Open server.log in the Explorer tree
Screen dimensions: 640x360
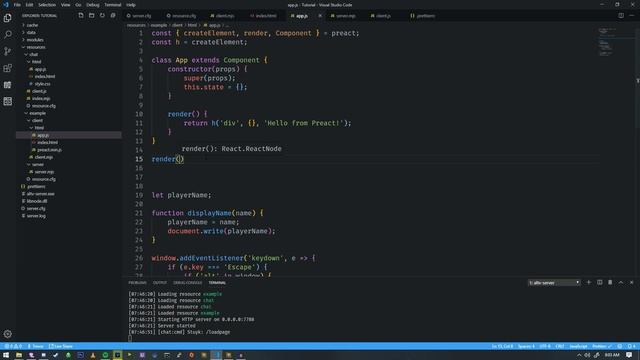[36, 216]
